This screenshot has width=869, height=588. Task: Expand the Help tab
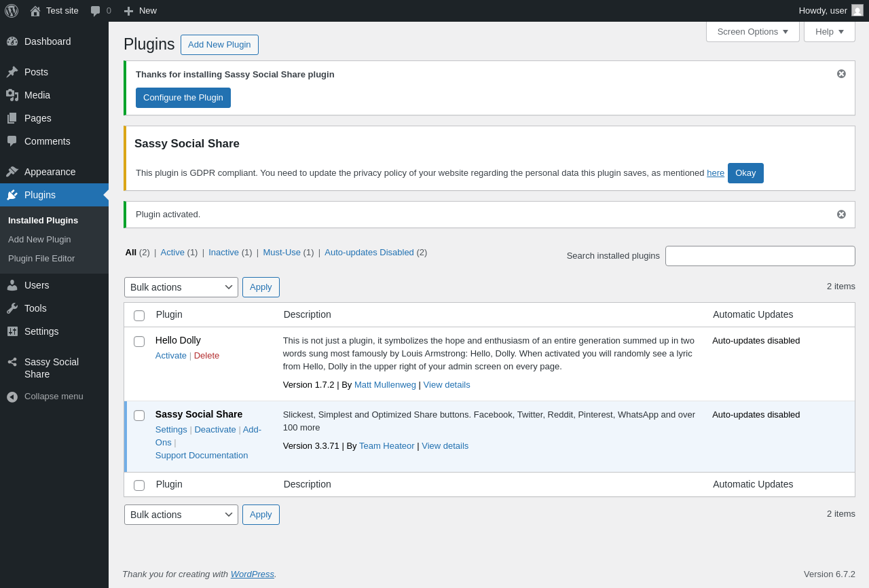point(829,31)
